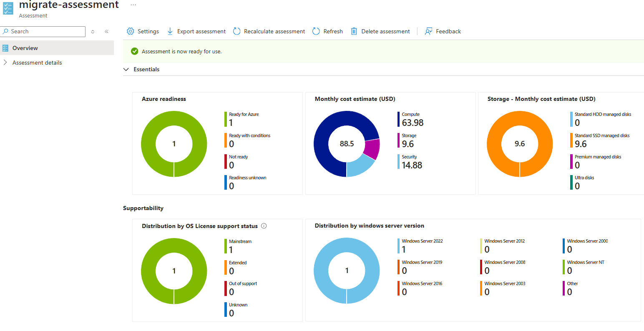Click Ultra disks legend label
Viewport: 644px width, 331px height.
(x=584, y=178)
